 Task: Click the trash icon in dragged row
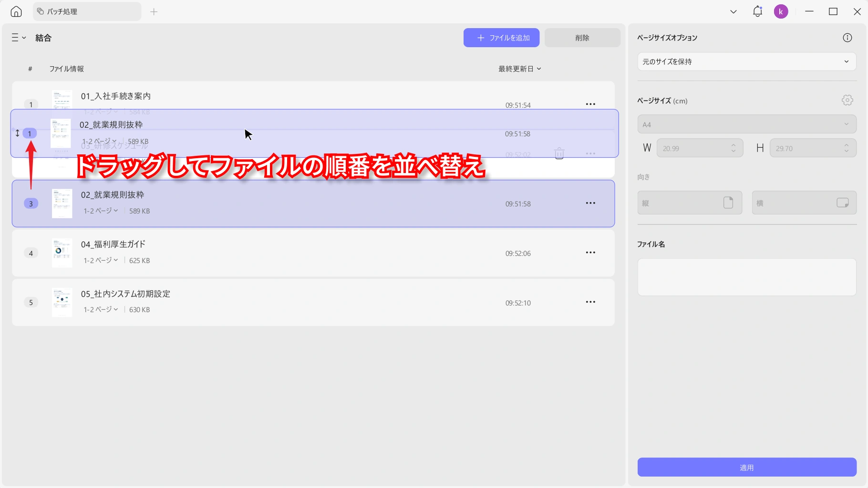click(x=559, y=153)
